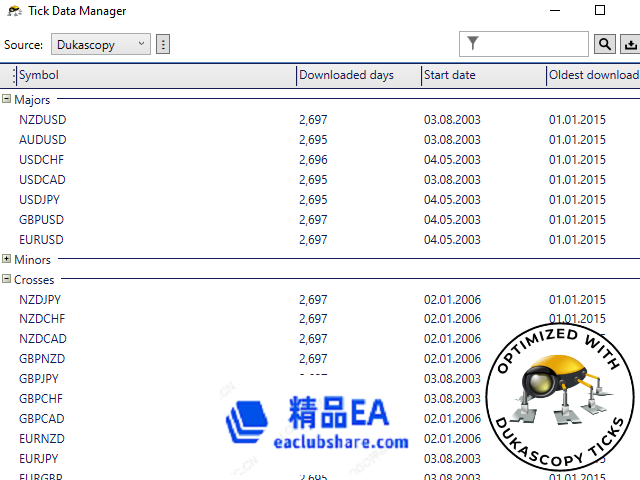Screen dimensions: 640x480
Task: Select the GBPCHF symbol
Action: (x=41, y=398)
